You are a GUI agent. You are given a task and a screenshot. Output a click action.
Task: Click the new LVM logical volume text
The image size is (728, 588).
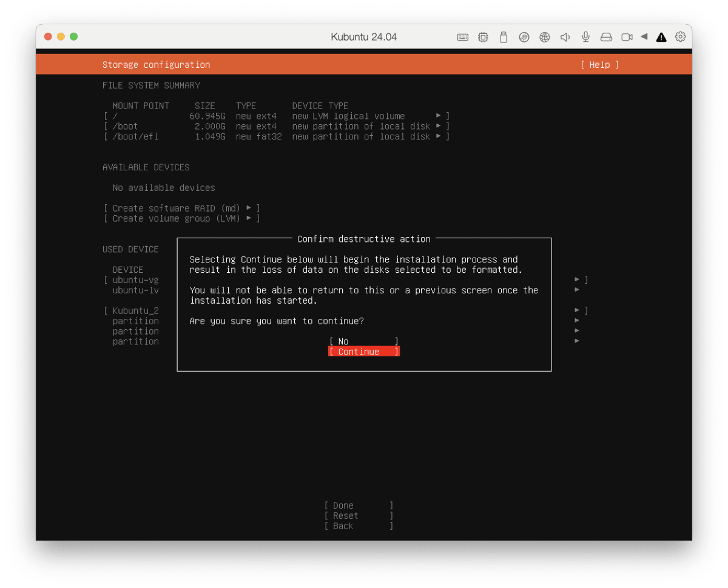click(x=348, y=116)
